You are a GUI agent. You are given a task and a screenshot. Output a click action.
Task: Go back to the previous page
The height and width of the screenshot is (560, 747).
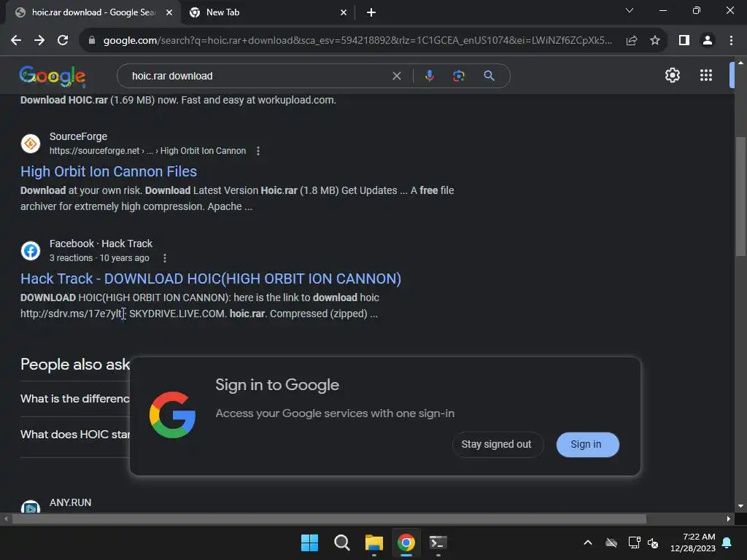point(16,41)
